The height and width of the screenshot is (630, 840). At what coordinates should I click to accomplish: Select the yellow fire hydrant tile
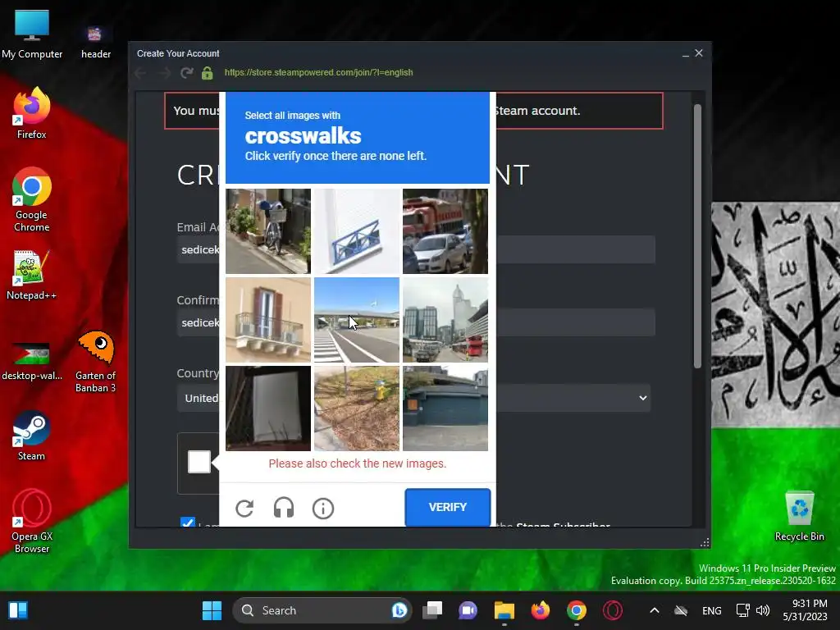coord(357,409)
